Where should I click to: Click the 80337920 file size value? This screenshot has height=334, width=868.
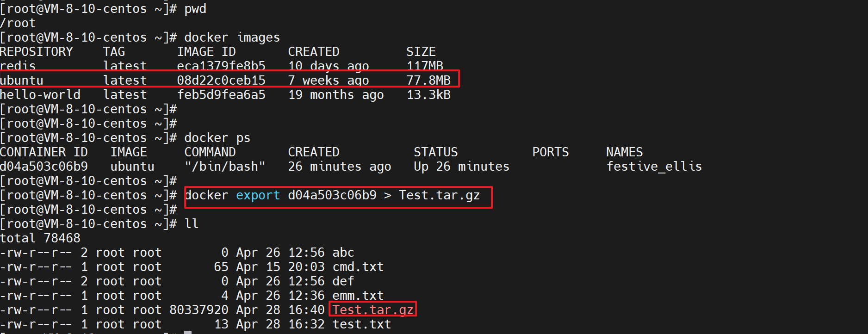click(x=199, y=310)
